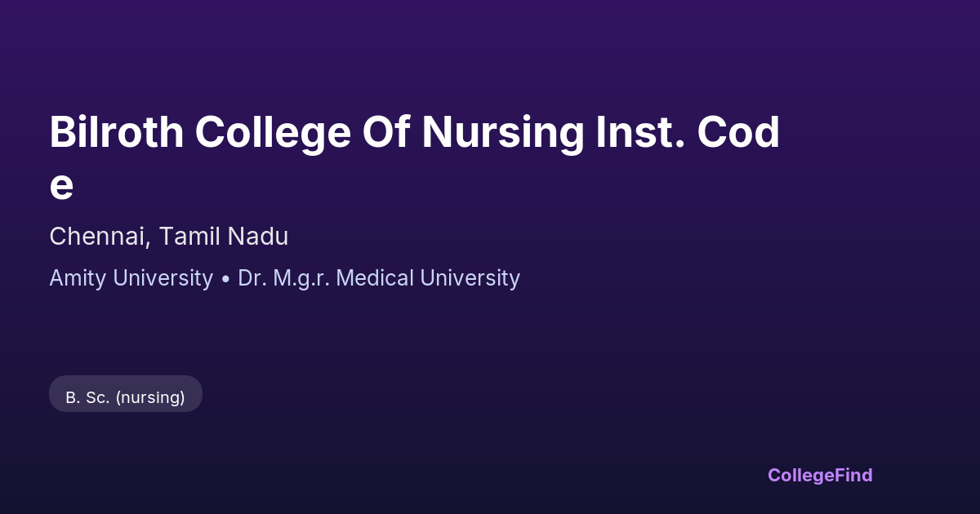Click the comma after Chennai
This screenshot has width=980, height=514.
[149, 241]
